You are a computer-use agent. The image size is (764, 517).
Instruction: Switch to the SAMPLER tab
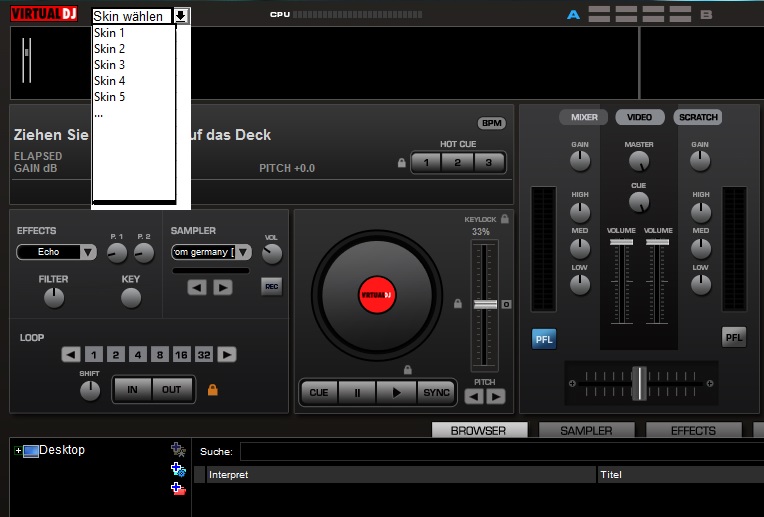coord(585,431)
